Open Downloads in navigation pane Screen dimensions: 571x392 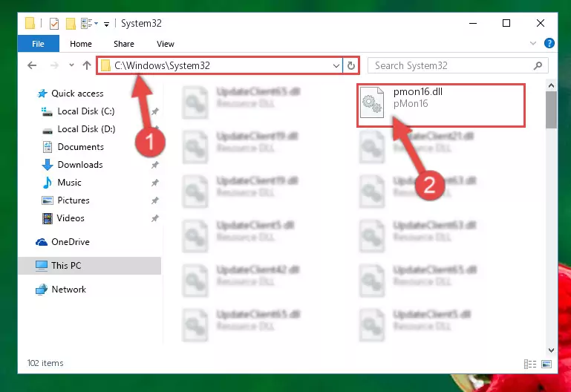pyautogui.click(x=80, y=165)
